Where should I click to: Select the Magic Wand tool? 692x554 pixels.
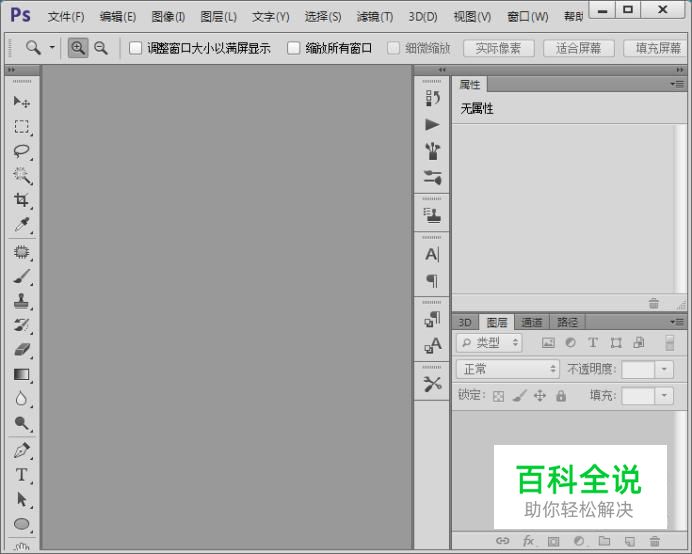click(x=22, y=176)
